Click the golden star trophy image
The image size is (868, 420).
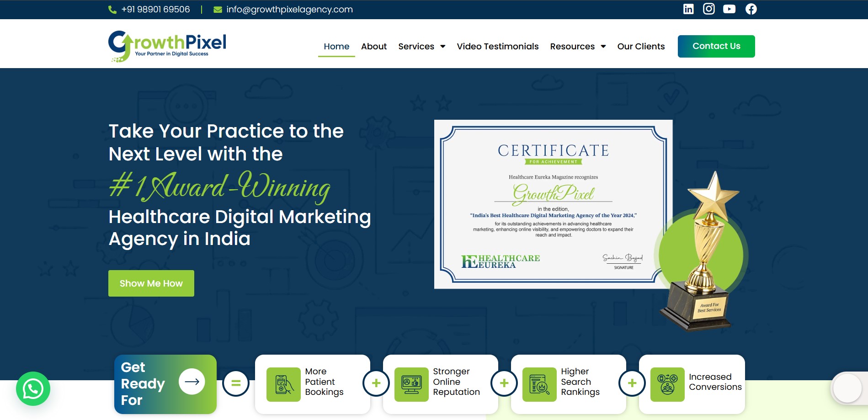(702, 251)
